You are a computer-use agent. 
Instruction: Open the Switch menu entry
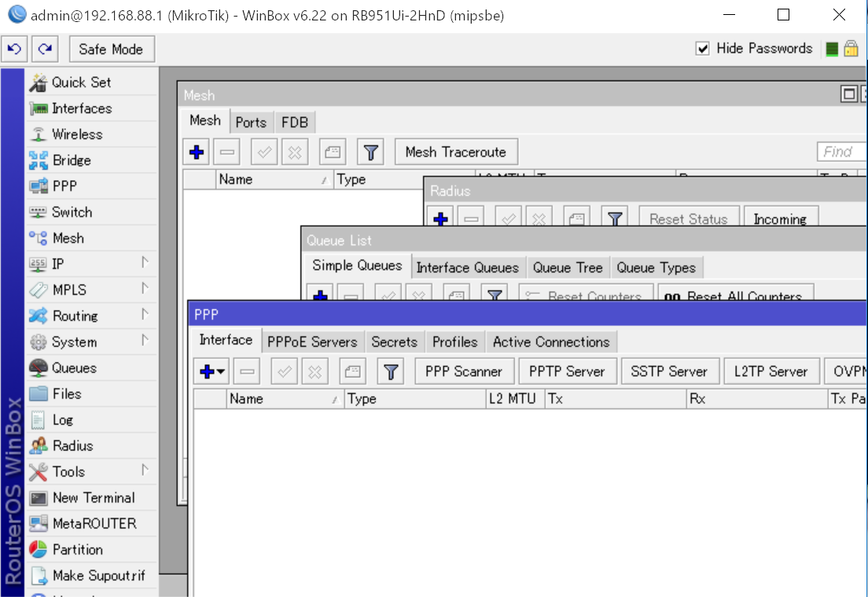(x=92, y=212)
